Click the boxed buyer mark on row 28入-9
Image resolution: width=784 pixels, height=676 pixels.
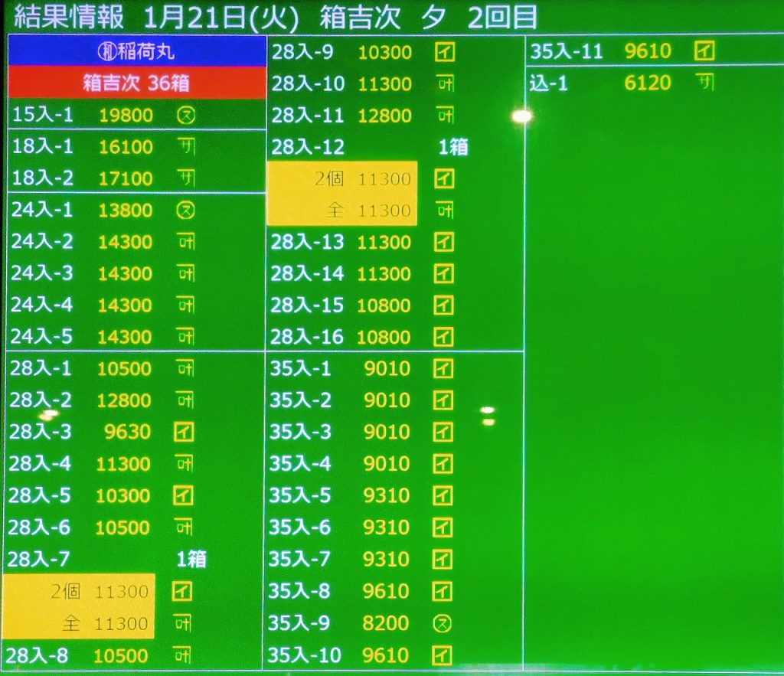[444, 52]
